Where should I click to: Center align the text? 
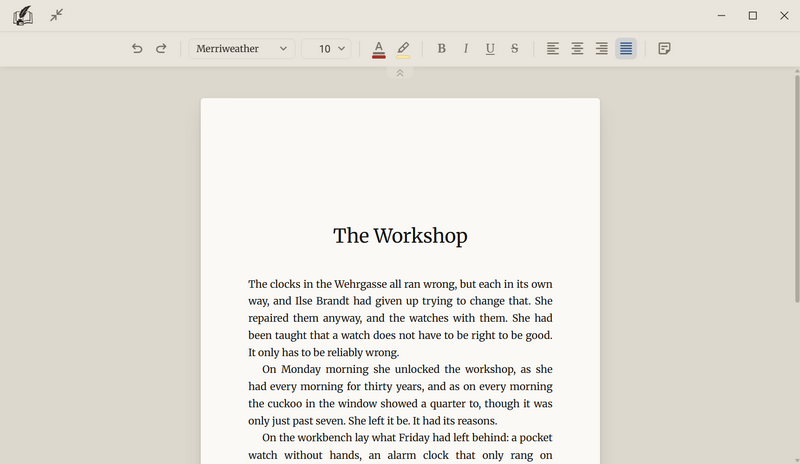click(577, 48)
